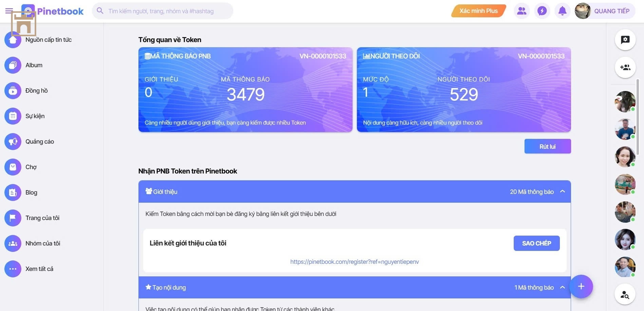Open the QUANG TIẾP profile menu
Viewport: 644px width, 311px height.
(x=605, y=11)
